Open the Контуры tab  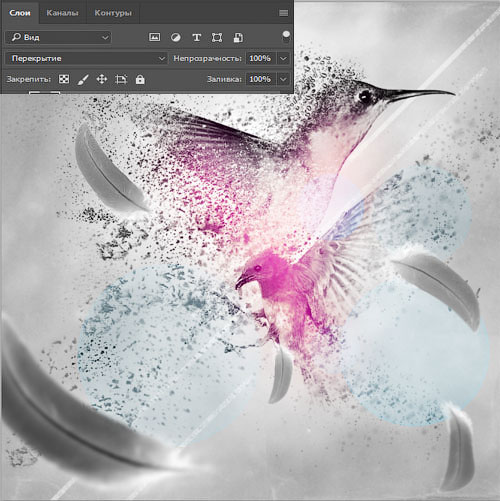tap(113, 13)
